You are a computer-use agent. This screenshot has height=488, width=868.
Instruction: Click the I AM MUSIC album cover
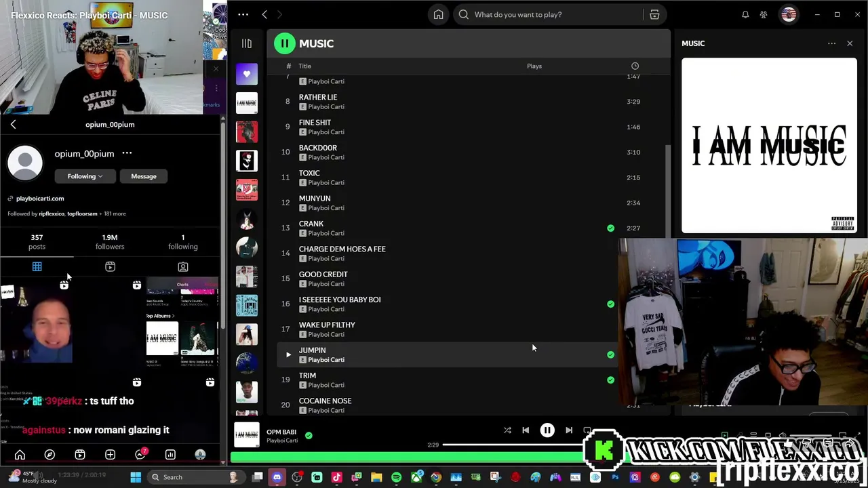tap(769, 146)
